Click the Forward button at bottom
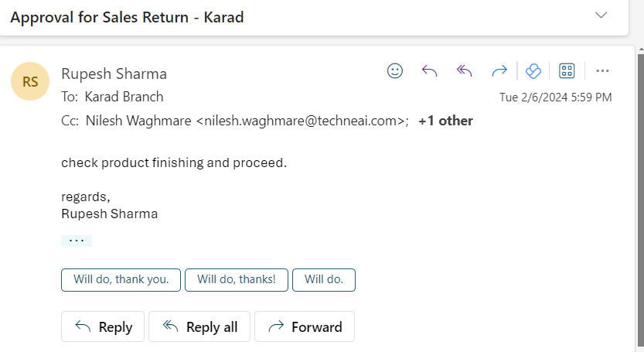This screenshot has height=352, width=644. tap(305, 326)
